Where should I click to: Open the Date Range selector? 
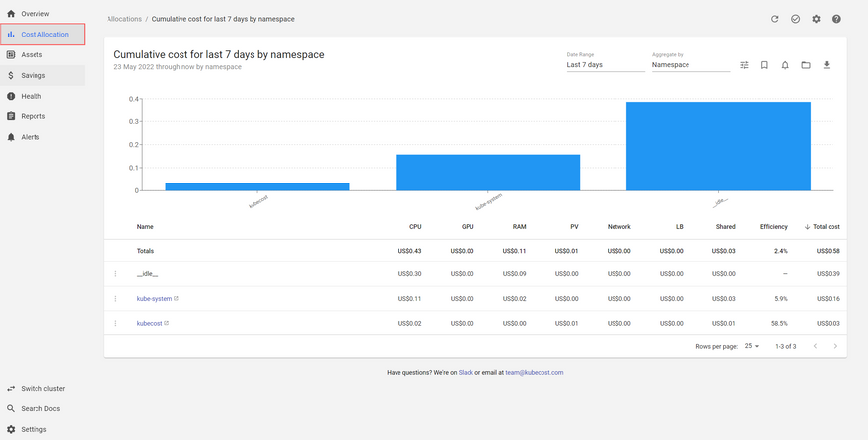[605, 65]
